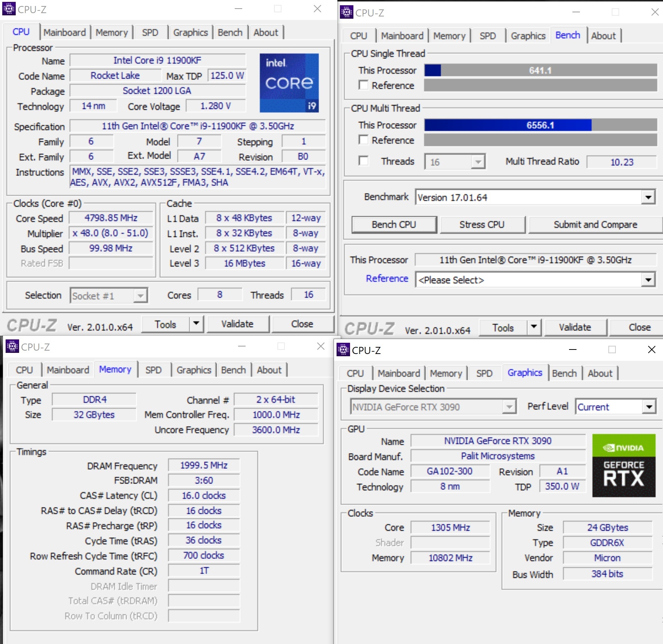Select the Memory tab in the Graphics window
Screen dimensions: 663x644
pos(446,373)
